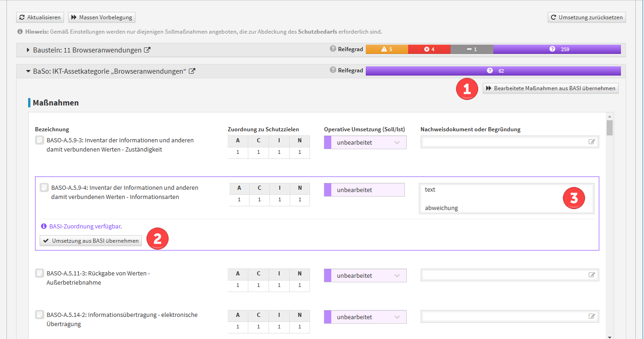Click the Aktualisieren button
This screenshot has height=339, width=644.
tap(40, 18)
